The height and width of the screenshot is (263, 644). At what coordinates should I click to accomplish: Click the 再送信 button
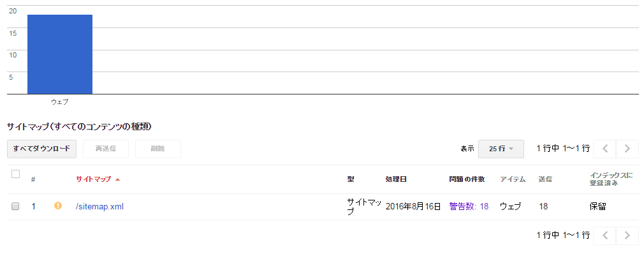(x=106, y=149)
